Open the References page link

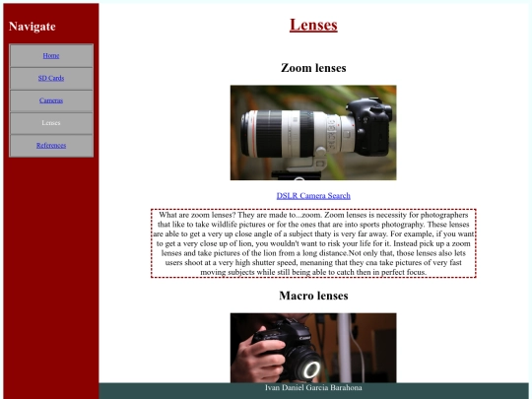click(x=51, y=145)
